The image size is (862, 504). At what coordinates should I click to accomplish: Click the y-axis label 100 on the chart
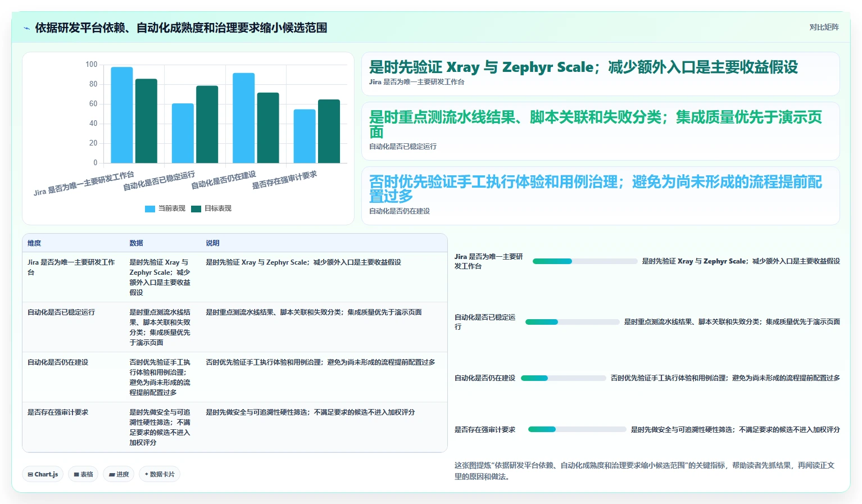click(x=92, y=64)
